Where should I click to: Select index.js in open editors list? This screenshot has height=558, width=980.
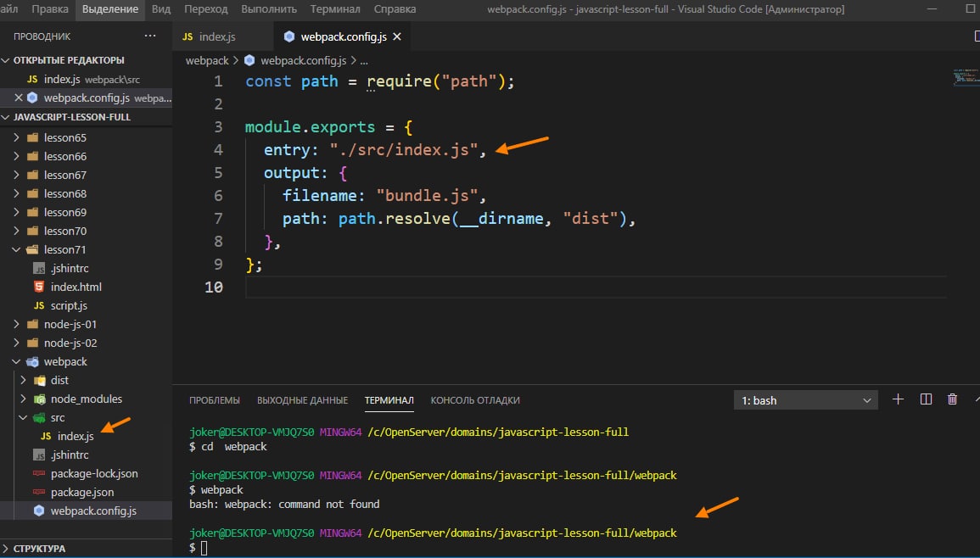click(87, 80)
